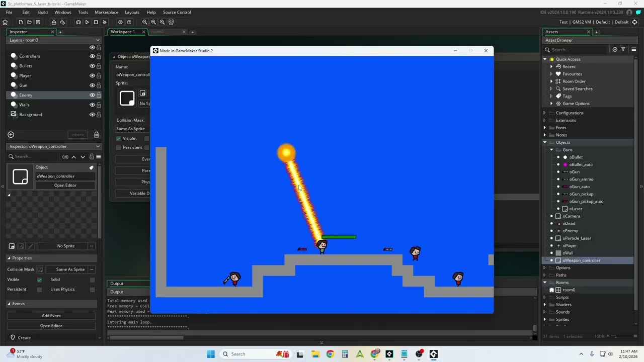Expand the Sprites folder in Asset Browser
Image resolution: width=644 pixels, height=362 pixels.
tap(544, 320)
